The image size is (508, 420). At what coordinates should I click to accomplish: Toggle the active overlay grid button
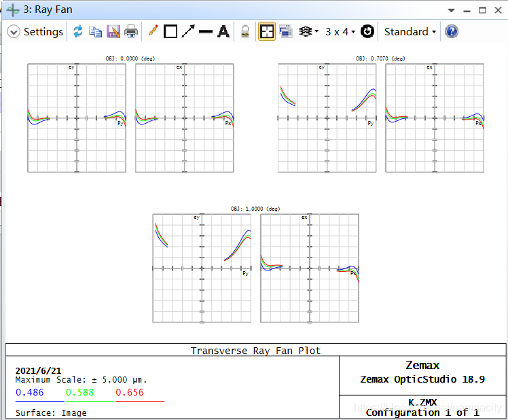pos(267,31)
